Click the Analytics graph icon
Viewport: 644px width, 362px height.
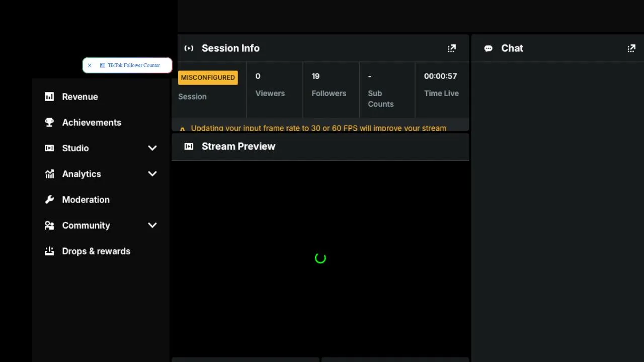(49, 174)
